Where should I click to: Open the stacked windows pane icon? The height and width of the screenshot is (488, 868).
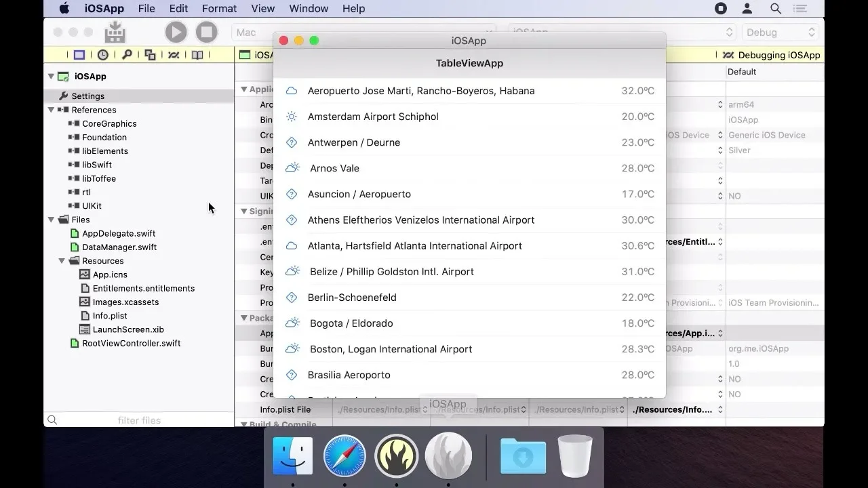[150, 55]
